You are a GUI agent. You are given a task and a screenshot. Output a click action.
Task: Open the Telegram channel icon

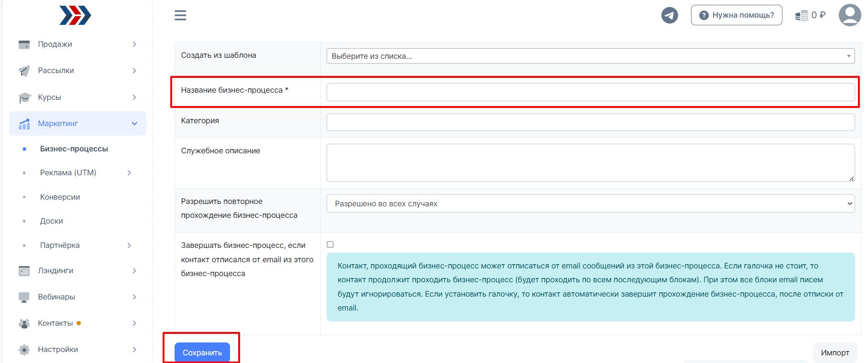point(670,15)
